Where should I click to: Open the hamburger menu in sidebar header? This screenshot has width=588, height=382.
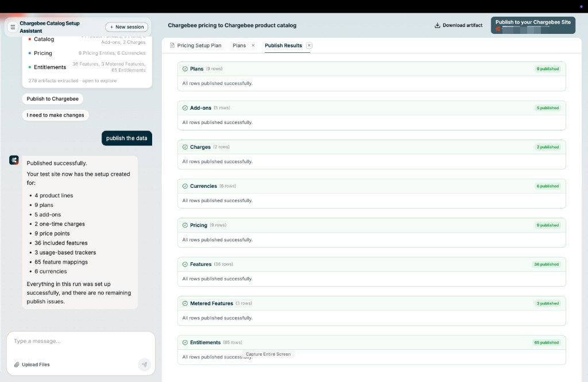(x=13, y=27)
